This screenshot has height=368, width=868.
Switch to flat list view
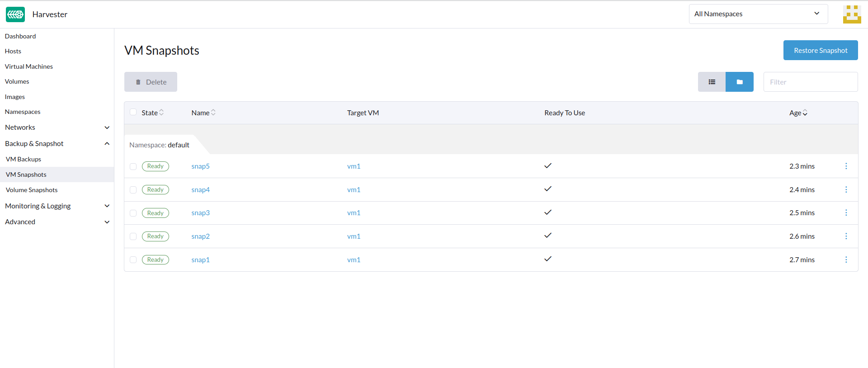[x=712, y=82]
